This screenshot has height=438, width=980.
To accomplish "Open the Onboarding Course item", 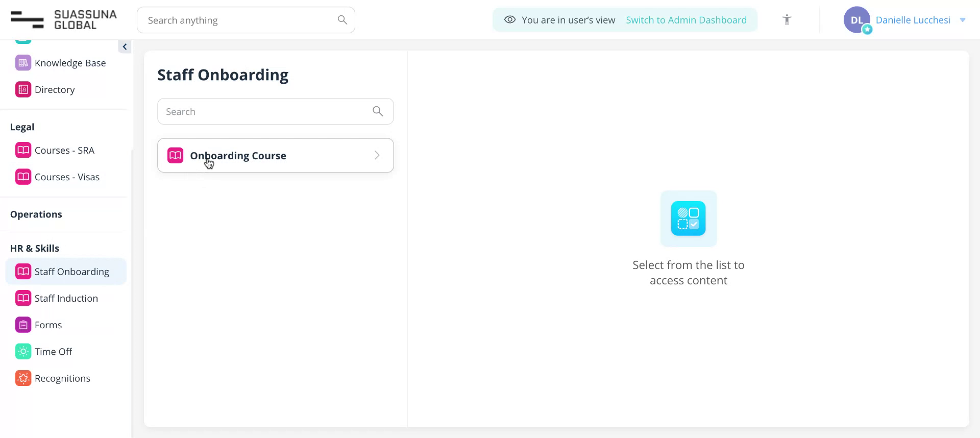I will 276,155.
